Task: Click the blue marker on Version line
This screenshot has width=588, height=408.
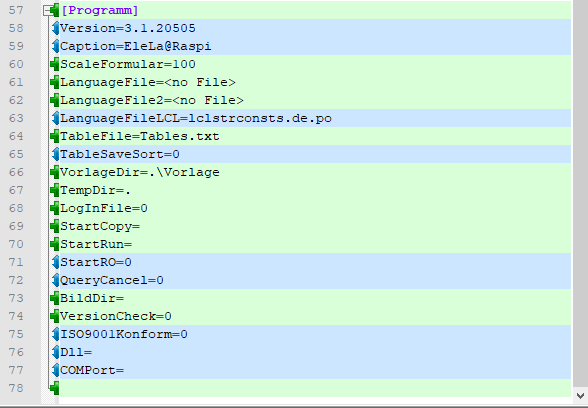Action: point(55,28)
